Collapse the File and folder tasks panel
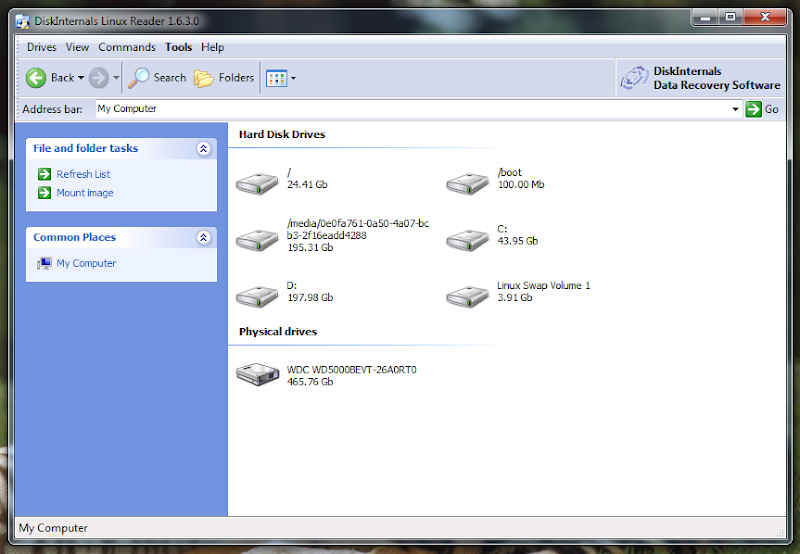This screenshot has height=554, width=800. (x=203, y=148)
